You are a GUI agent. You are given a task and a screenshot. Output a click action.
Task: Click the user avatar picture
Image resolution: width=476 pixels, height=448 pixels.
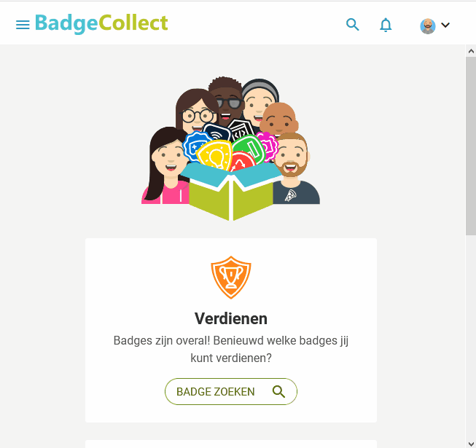tap(428, 26)
